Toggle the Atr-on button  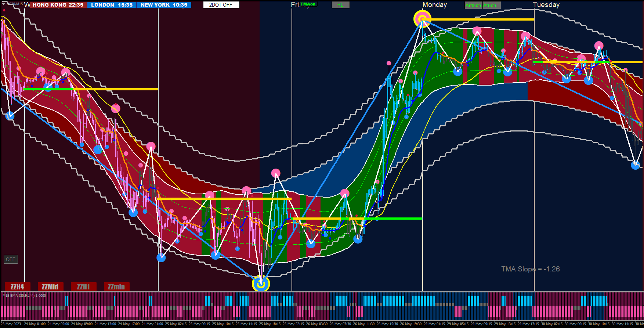[x=491, y=5]
